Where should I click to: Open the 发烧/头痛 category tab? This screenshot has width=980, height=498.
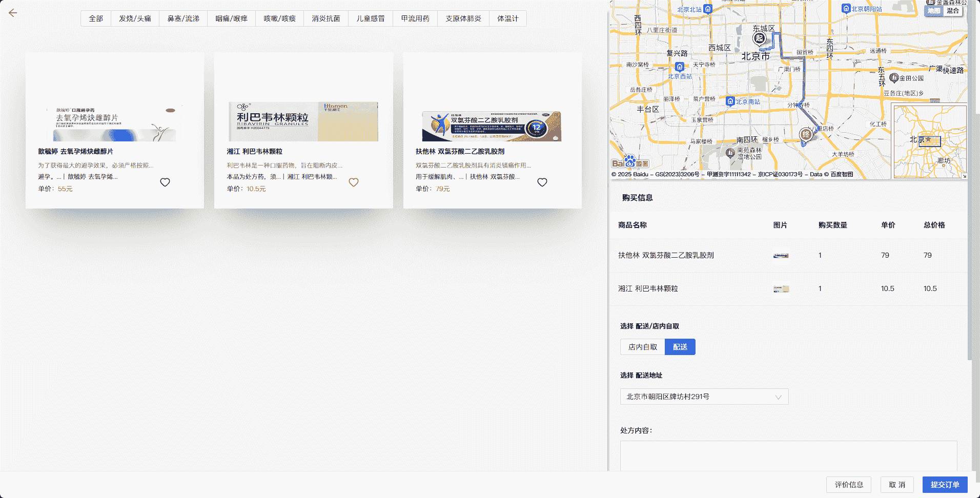(135, 18)
